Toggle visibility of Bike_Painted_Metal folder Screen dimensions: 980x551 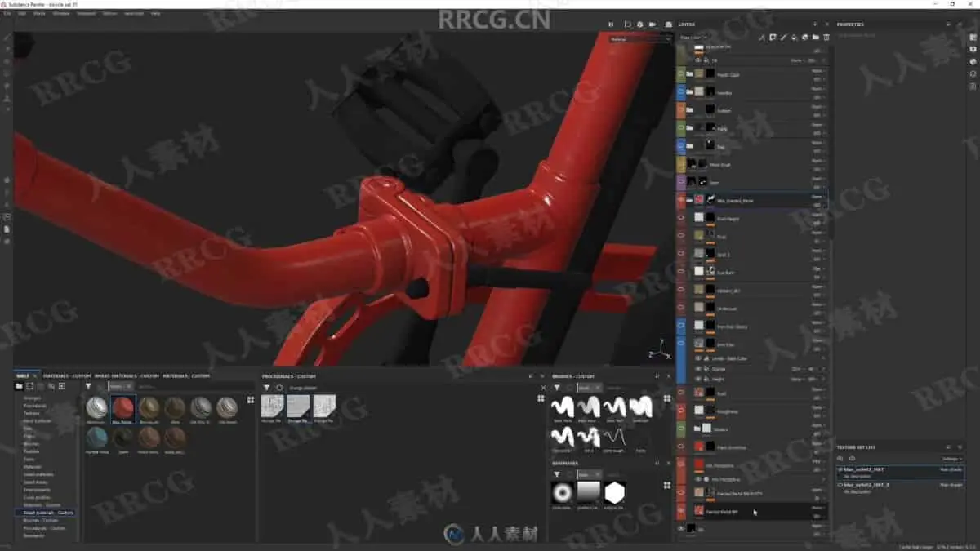click(681, 200)
